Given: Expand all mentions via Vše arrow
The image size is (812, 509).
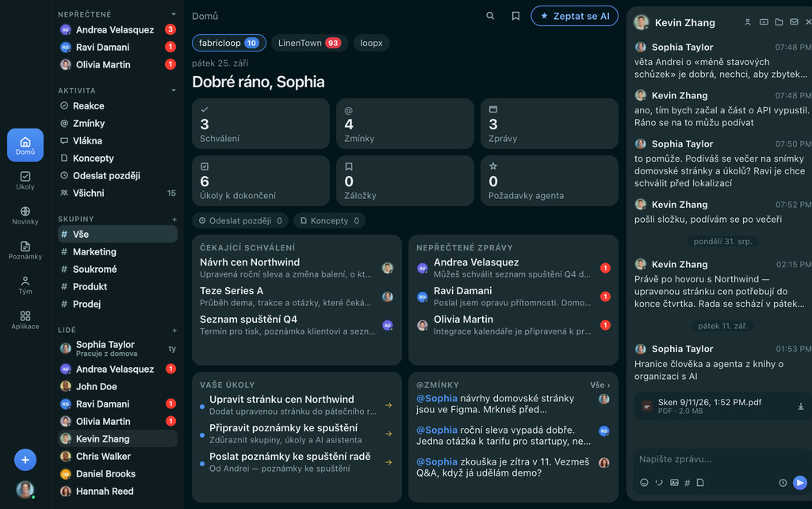Looking at the screenshot, I should tap(600, 385).
